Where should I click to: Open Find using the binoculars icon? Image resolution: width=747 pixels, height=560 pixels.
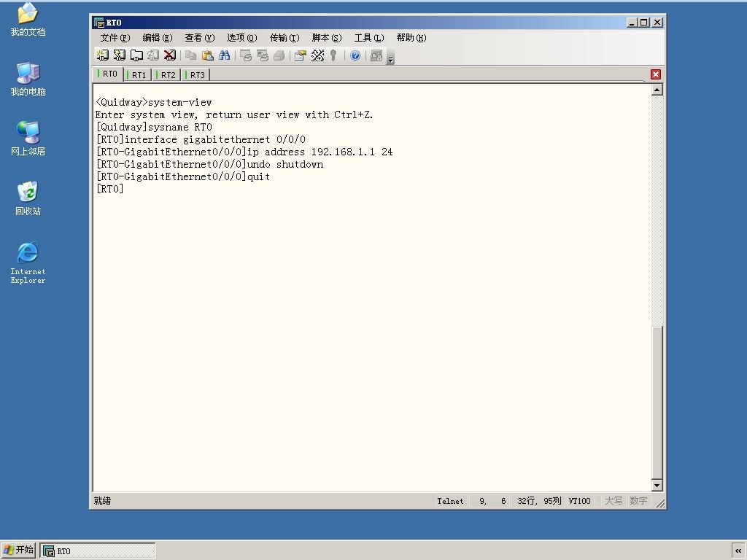[x=224, y=55]
